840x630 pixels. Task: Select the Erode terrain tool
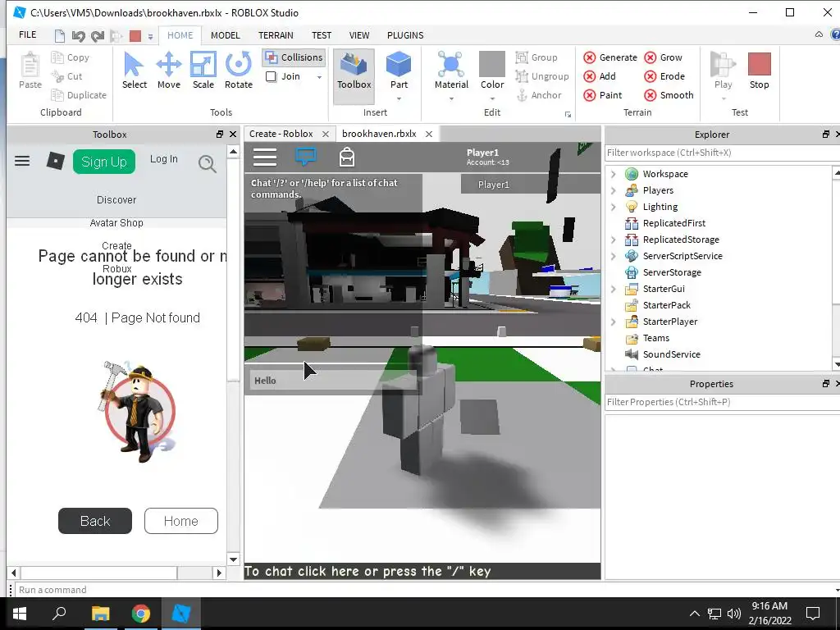664,76
